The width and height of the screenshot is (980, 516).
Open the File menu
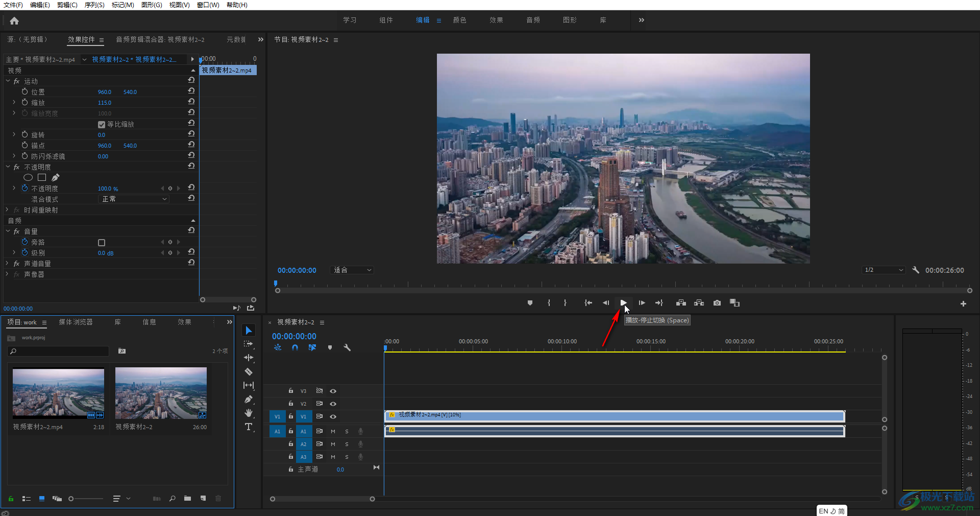(x=13, y=5)
